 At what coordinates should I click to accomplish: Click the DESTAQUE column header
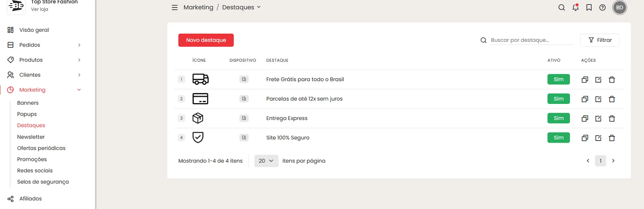(277, 60)
